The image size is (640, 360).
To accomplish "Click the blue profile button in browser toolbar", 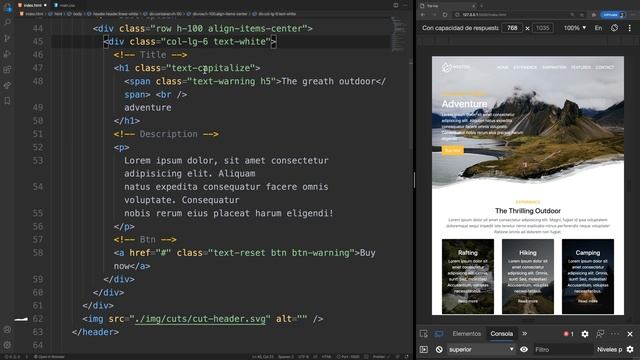I will (x=613, y=15).
